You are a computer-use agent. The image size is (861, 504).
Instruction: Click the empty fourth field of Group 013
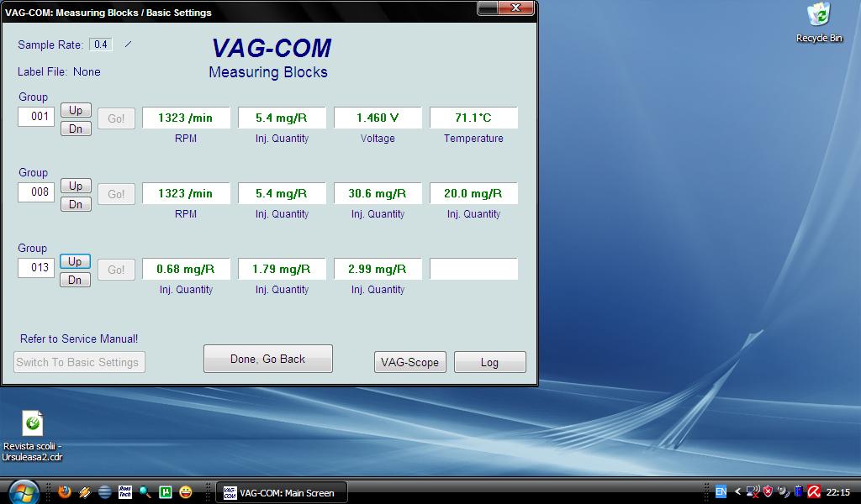pyautogui.click(x=473, y=270)
